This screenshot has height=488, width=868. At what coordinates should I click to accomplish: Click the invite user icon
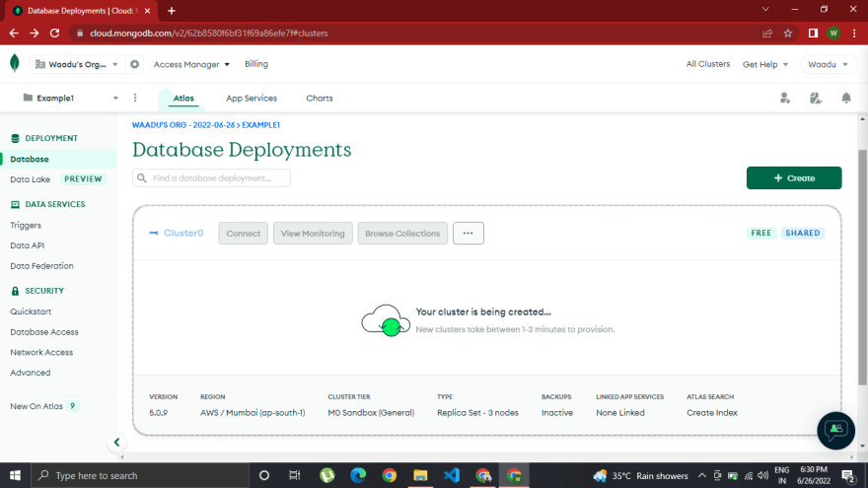tap(785, 98)
